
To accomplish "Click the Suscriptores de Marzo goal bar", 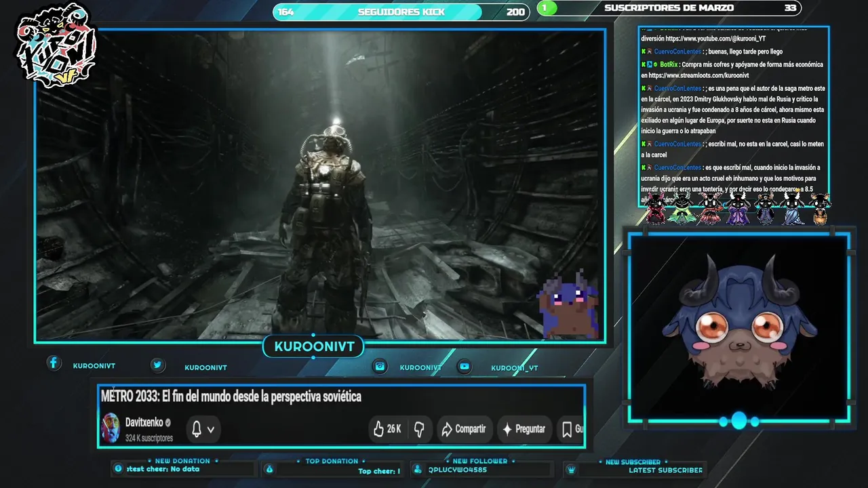I will (x=669, y=8).
